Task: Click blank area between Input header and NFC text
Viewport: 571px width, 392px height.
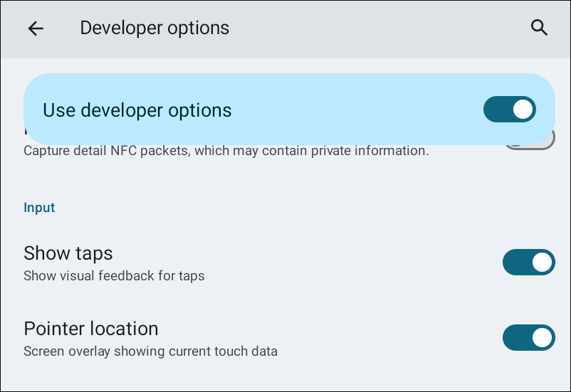Action: point(285,179)
